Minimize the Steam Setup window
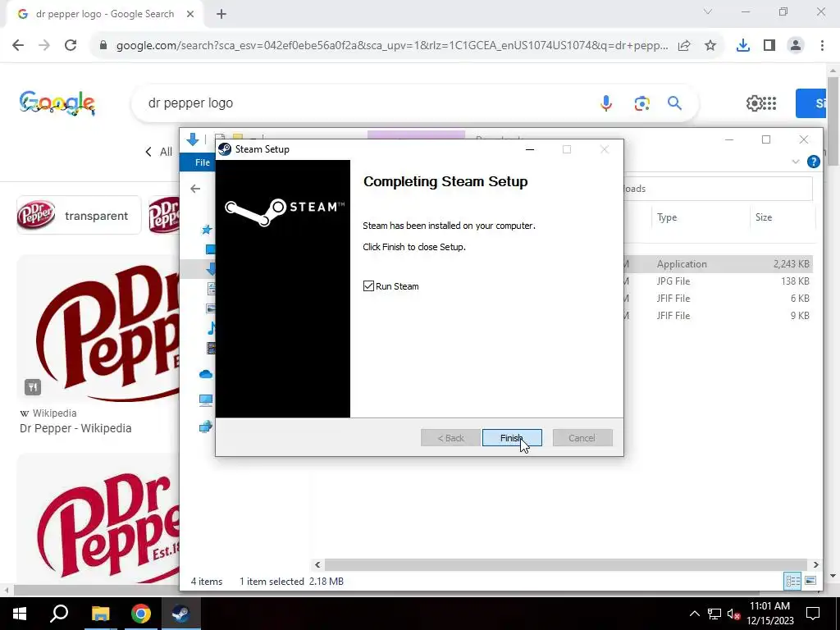This screenshot has width=840, height=630. pyautogui.click(x=530, y=149)
